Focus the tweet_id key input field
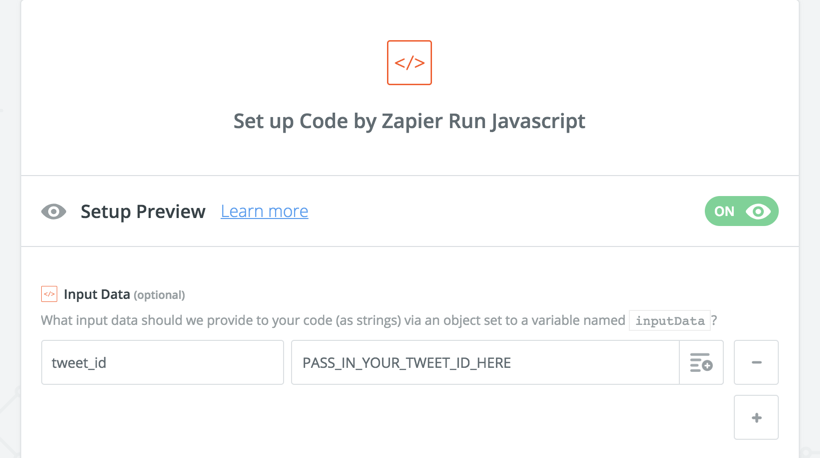 pos(163,362)
